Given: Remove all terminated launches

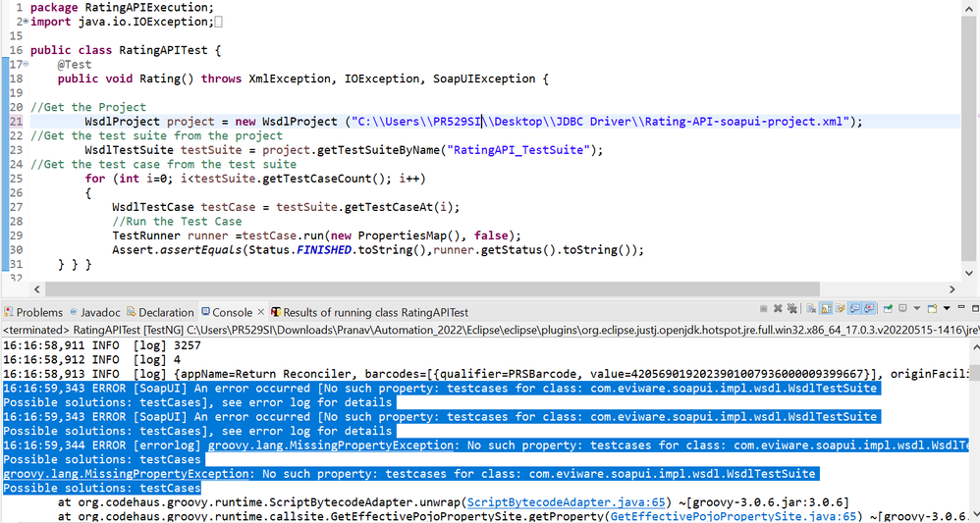Looking at the screenshot, I should [791, 309].
